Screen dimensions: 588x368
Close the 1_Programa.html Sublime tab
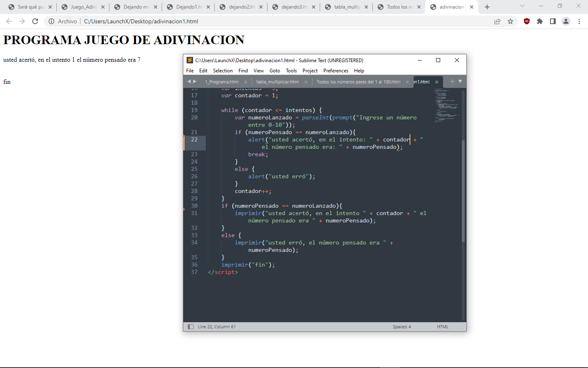point(245,82)
